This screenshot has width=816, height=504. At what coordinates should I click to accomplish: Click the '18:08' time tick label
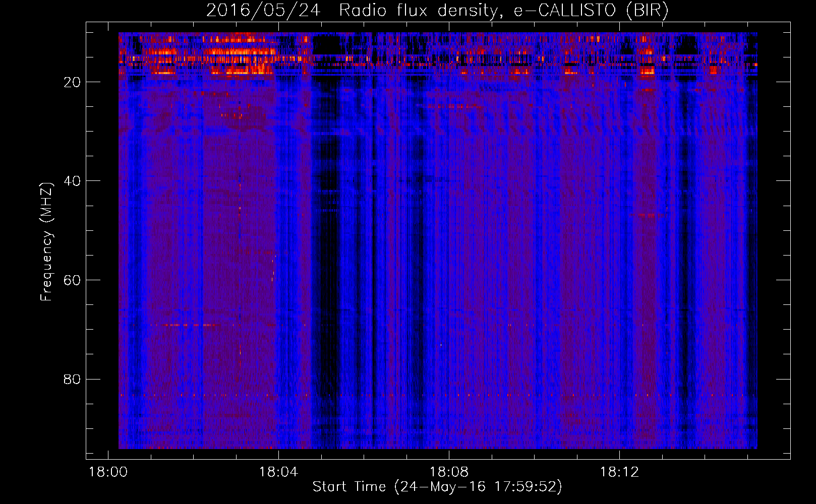(x=449, y=472)
